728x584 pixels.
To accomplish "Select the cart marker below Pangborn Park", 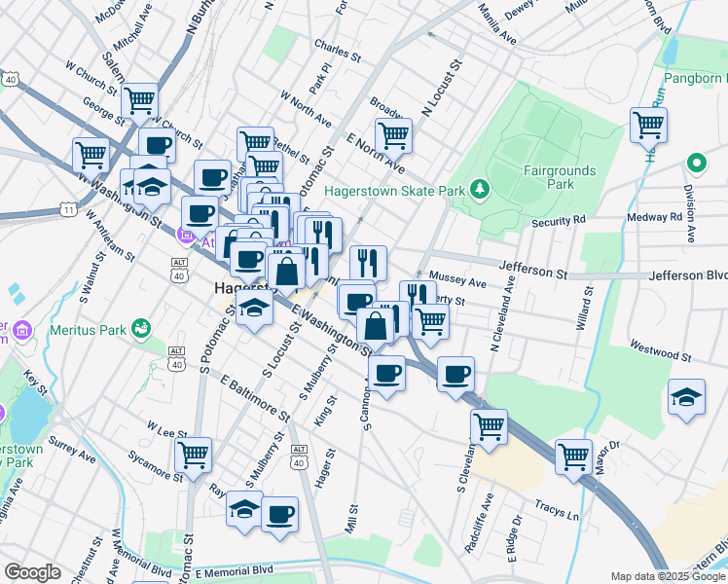I will click(x=648, y=127).
